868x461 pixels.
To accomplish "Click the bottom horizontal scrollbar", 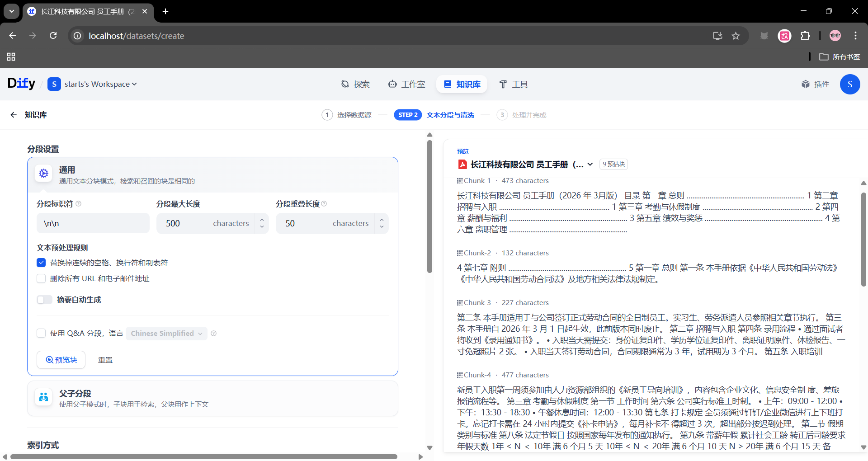I will tap(203, 456).
